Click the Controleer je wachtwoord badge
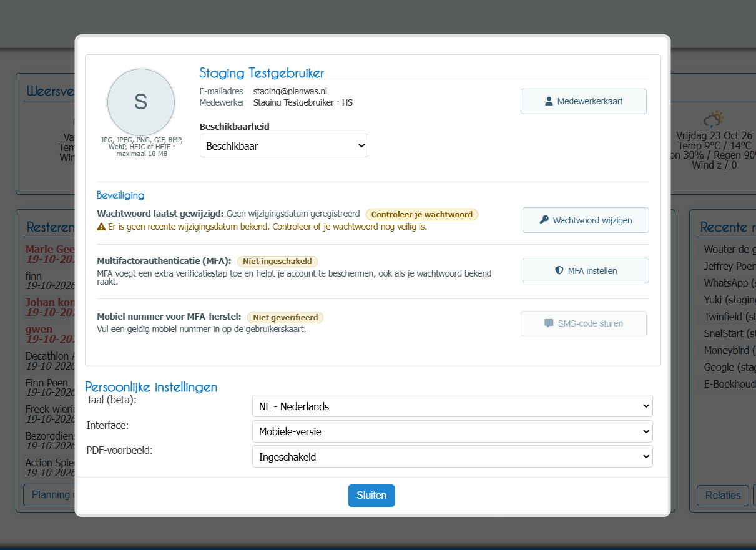Screen dimensions: 756x550 pyautogui.click(x=422, y=214)
